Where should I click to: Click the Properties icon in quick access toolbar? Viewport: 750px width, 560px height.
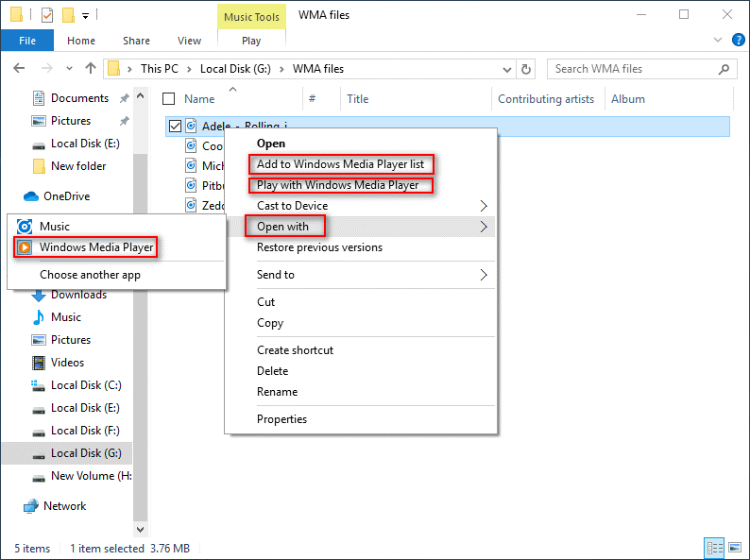47,15
